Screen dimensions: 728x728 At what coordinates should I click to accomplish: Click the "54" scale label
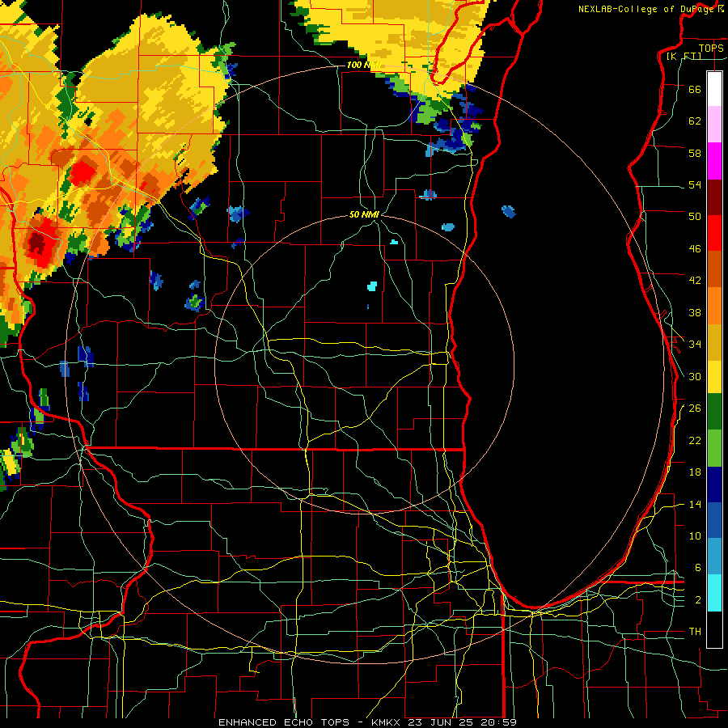tap(695, 184)
